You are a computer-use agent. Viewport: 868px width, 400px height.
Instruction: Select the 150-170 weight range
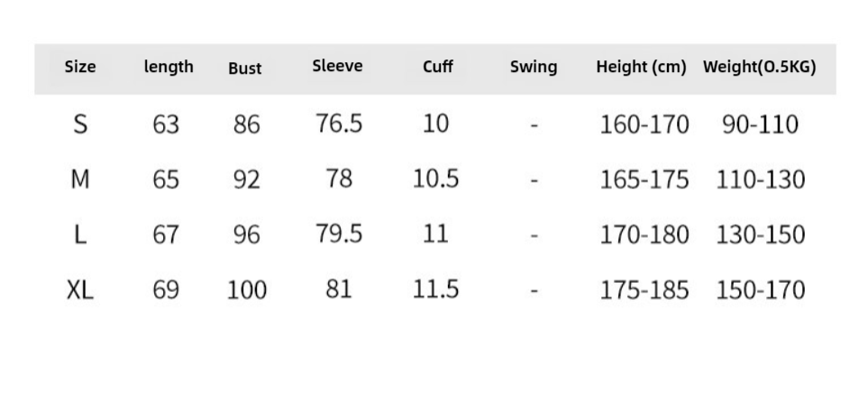pos(761,290)
